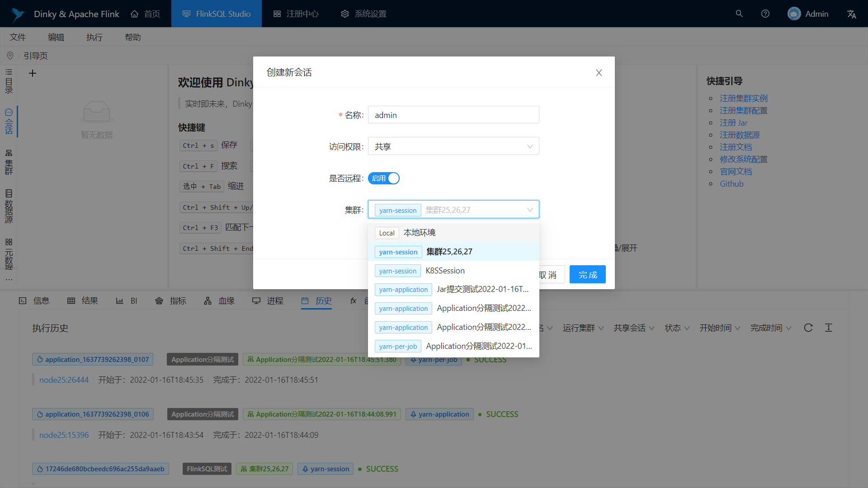Viewport: 868px width, 488px height.
Task: Close the 创建新会话 dialog
Action: [599, 73]
